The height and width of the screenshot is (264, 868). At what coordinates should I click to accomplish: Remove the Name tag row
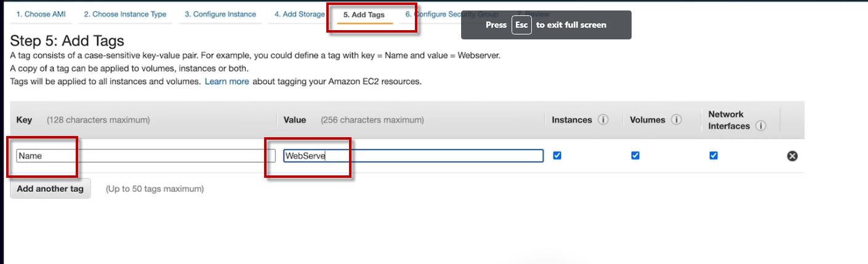click(x=792, y=156)
